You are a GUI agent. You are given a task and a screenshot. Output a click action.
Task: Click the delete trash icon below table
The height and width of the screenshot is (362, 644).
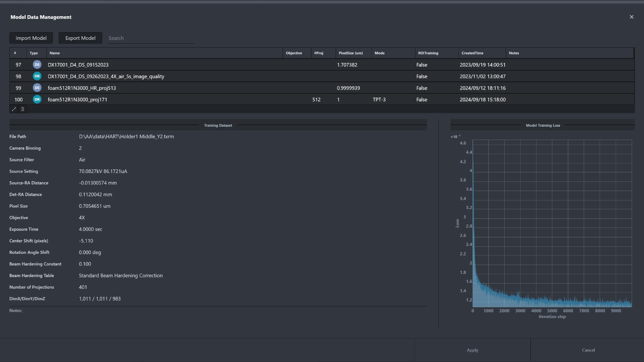(23, 109)
